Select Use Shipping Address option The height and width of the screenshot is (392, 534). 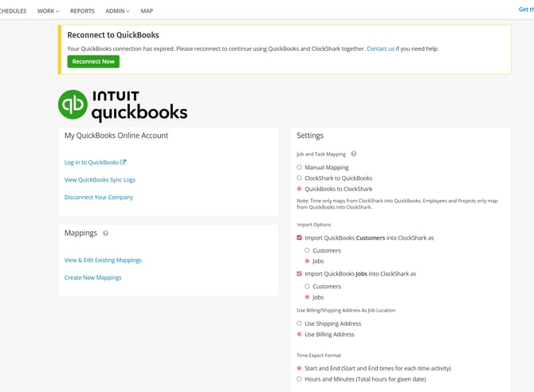click(x=299, y=323)
